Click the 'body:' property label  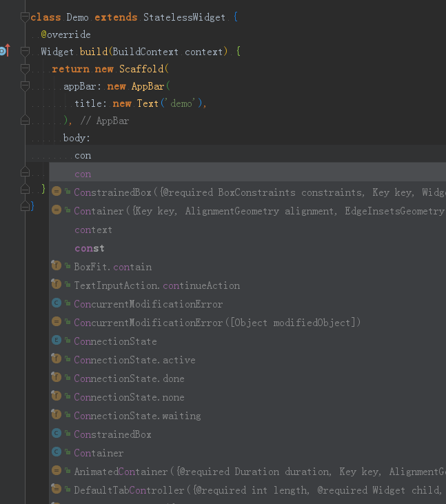pyautogui.click(x=77, y=138)
